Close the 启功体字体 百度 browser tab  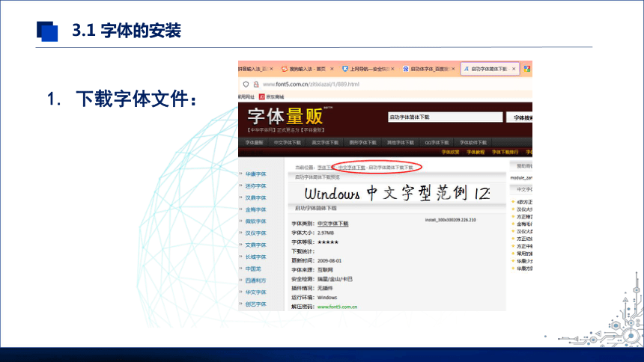[x=453, y=69]
